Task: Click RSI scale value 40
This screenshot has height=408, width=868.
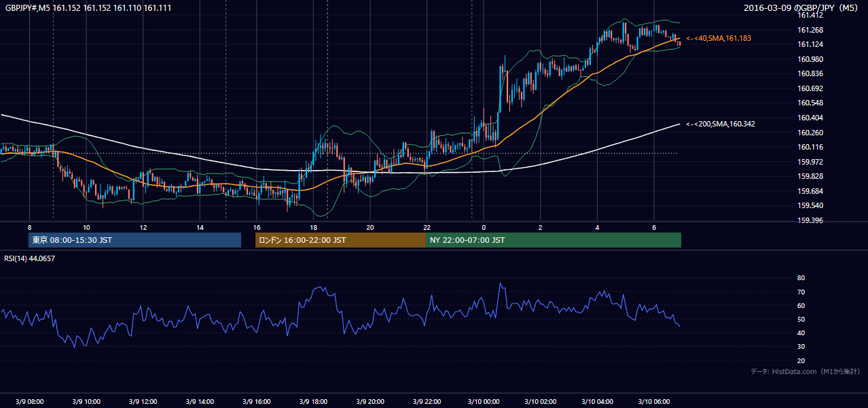Action: pos(801,333)
